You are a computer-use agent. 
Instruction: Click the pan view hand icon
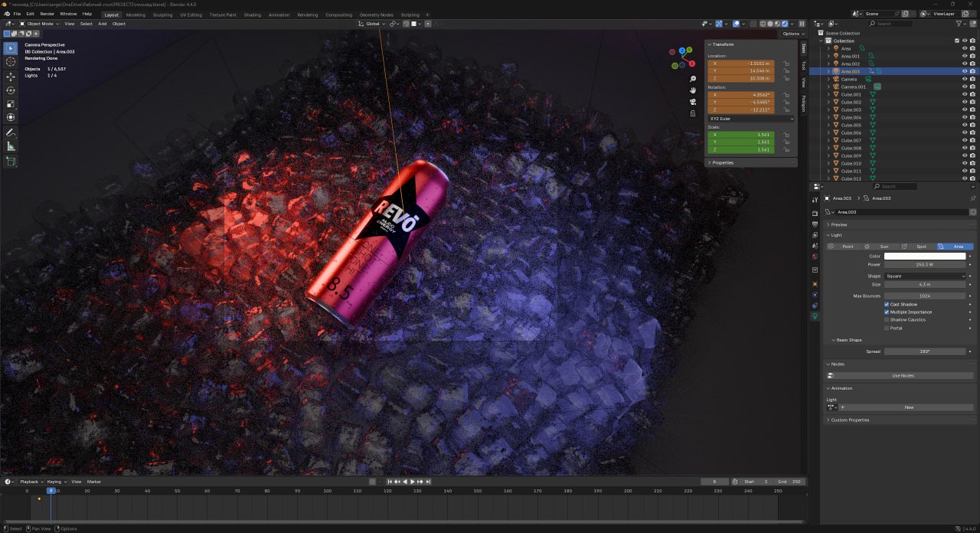tap(693, 90)
